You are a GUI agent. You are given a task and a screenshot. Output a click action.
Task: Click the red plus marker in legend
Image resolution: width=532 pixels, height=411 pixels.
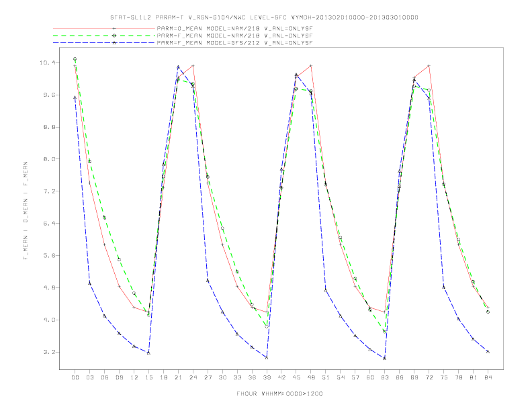[114, 28]
